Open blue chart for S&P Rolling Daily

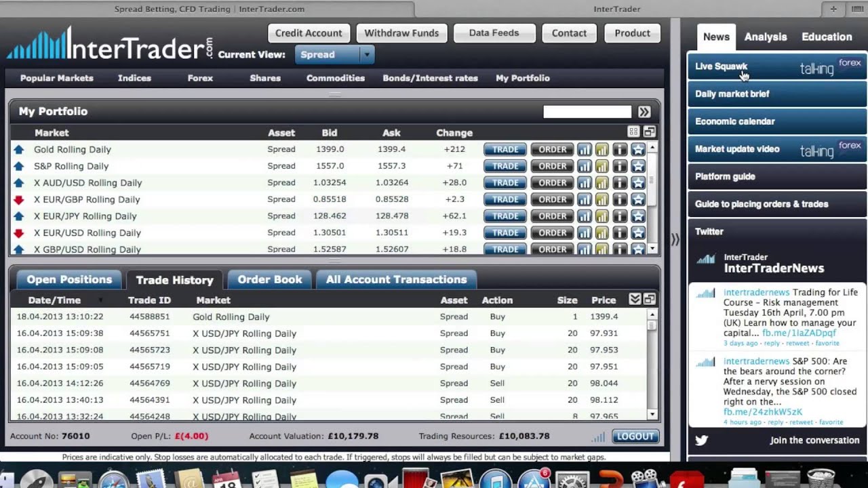pos(584,166)
